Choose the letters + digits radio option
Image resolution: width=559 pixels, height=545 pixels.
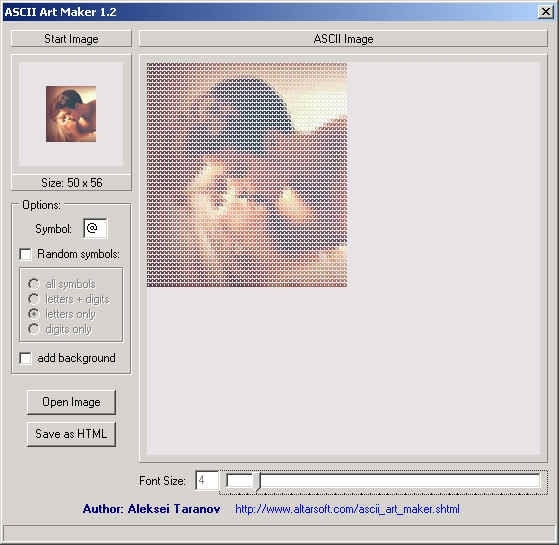pos(34,299)
